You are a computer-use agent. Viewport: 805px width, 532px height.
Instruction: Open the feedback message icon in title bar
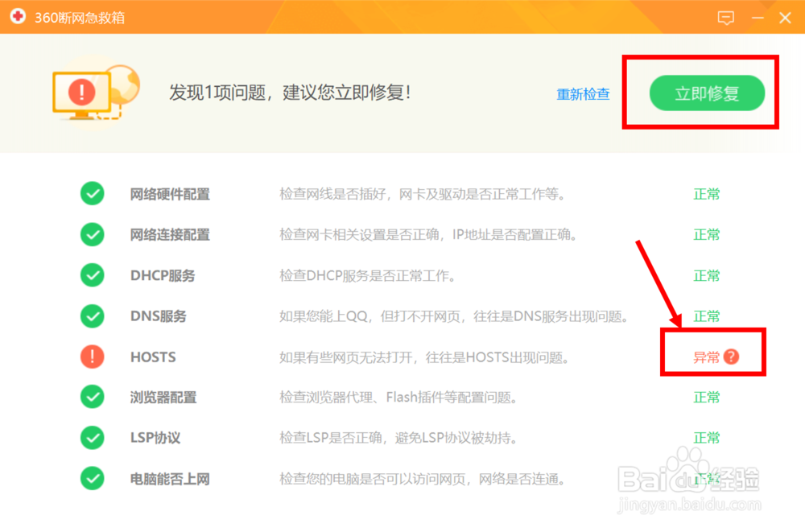(726, 17)
